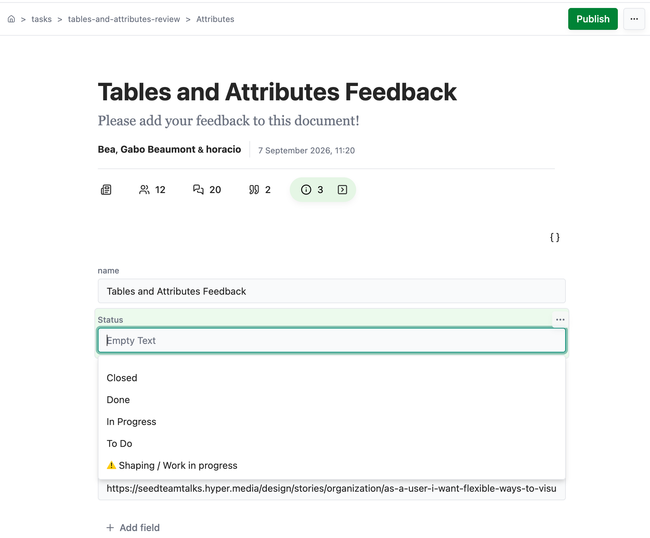The width and height of the screenshot is (650, 538).
Task: Collapse panel with the arrow-in-square icon
Action: (x=342, y=190)
